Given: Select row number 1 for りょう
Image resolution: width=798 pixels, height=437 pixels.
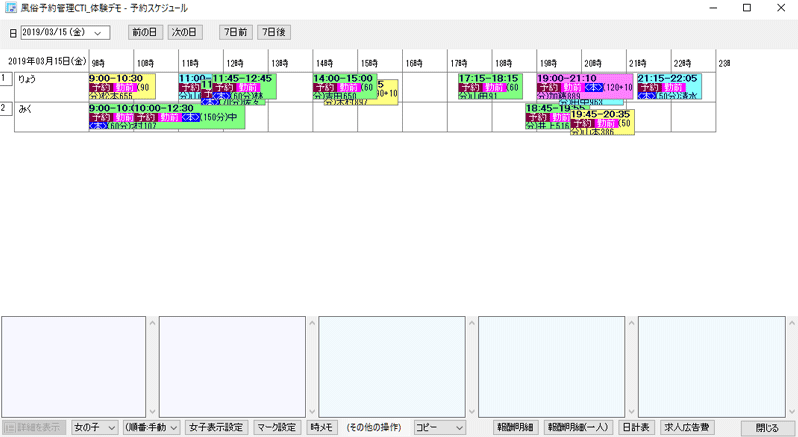Looking at the screenshot, I should pos(6,78).
